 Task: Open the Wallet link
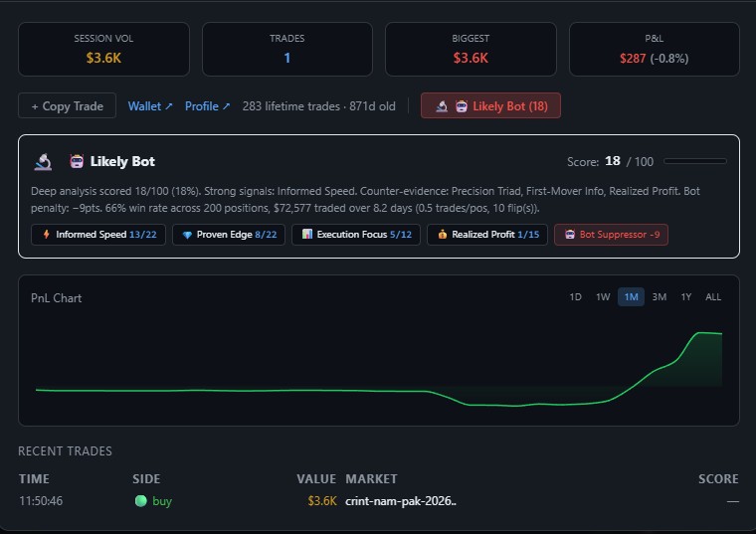point(150,106)
